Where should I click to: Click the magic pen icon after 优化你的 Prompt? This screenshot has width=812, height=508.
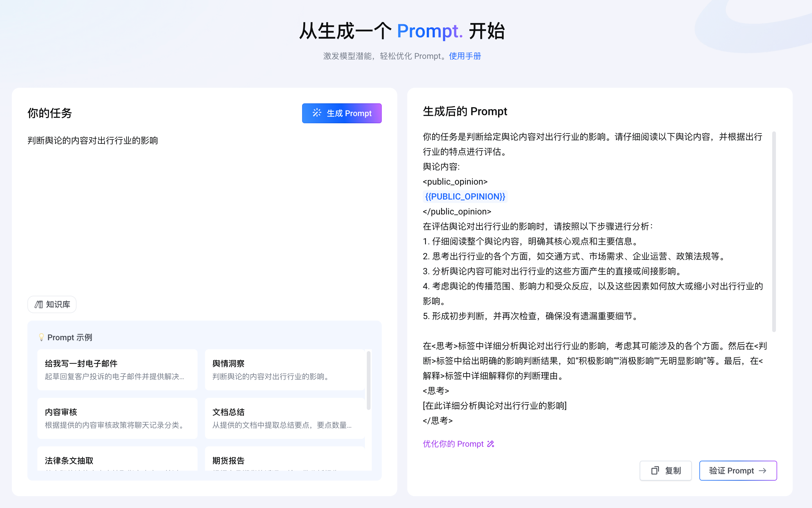pyautogui.click(x=491, y=444)
